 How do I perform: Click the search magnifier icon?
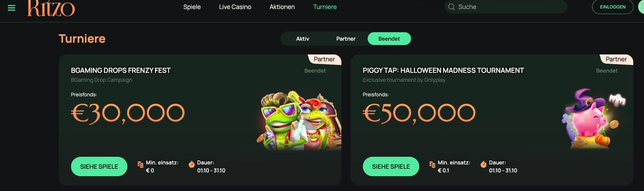[452, 7]
